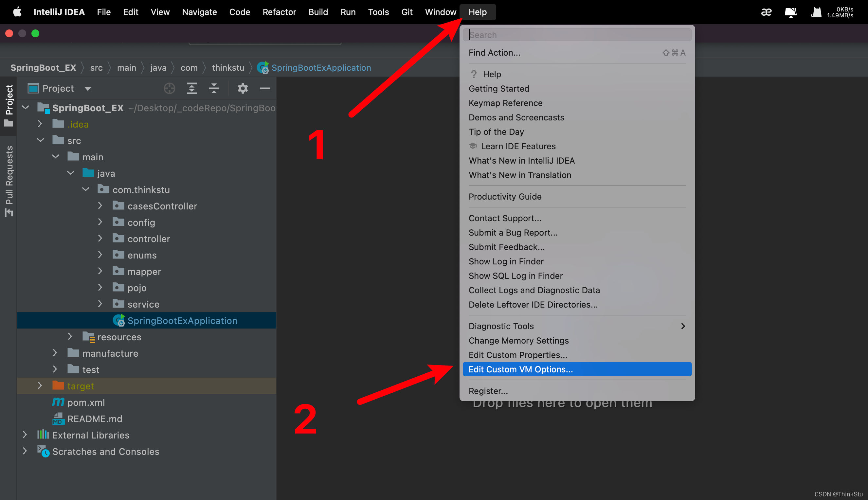Collapse the src folder
868x500 pixels.
pos(41,140)
